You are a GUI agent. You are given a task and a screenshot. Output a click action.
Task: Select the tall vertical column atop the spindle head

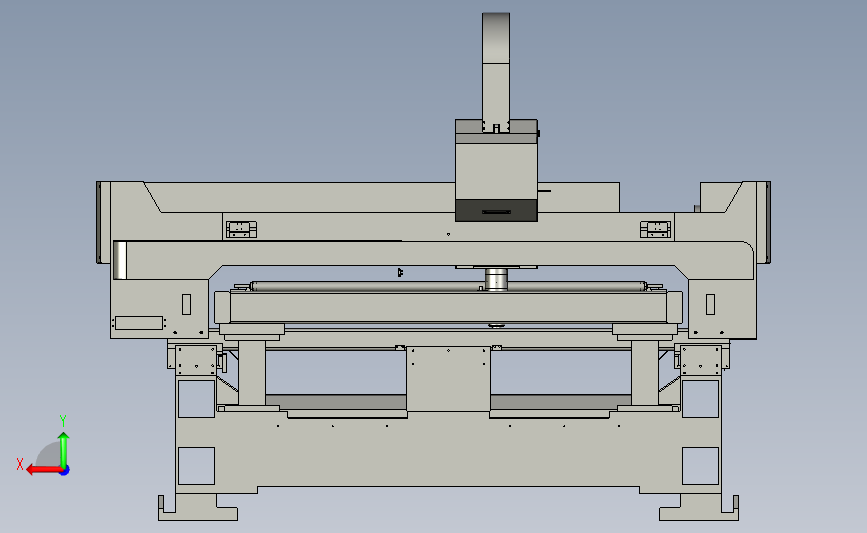point(496,71)
